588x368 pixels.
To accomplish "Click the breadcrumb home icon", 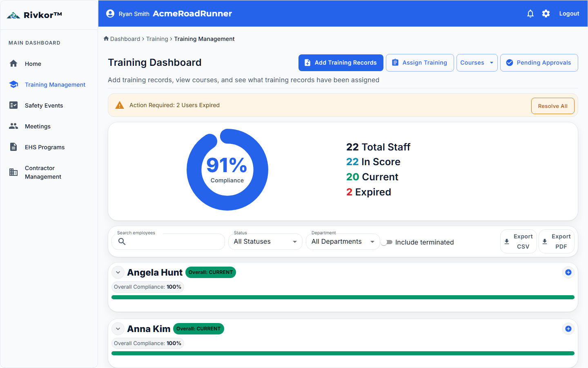I will pyautogui.click(x=106, y=38).
